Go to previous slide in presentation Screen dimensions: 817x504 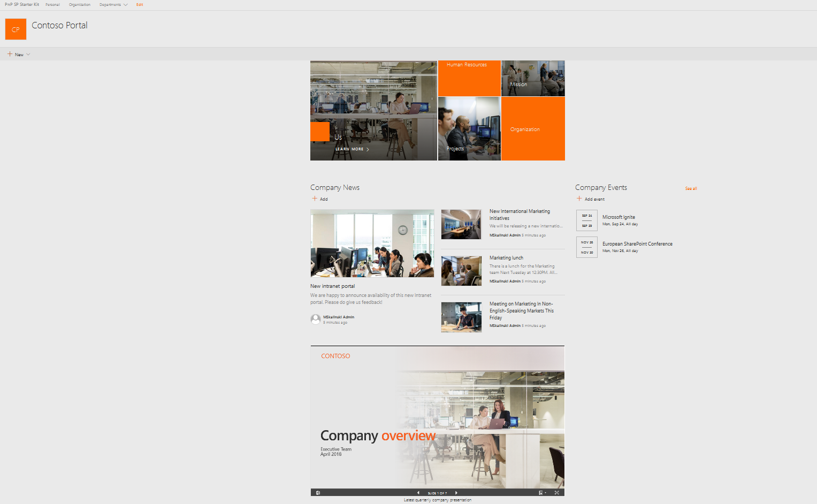[x=418, y=493]
